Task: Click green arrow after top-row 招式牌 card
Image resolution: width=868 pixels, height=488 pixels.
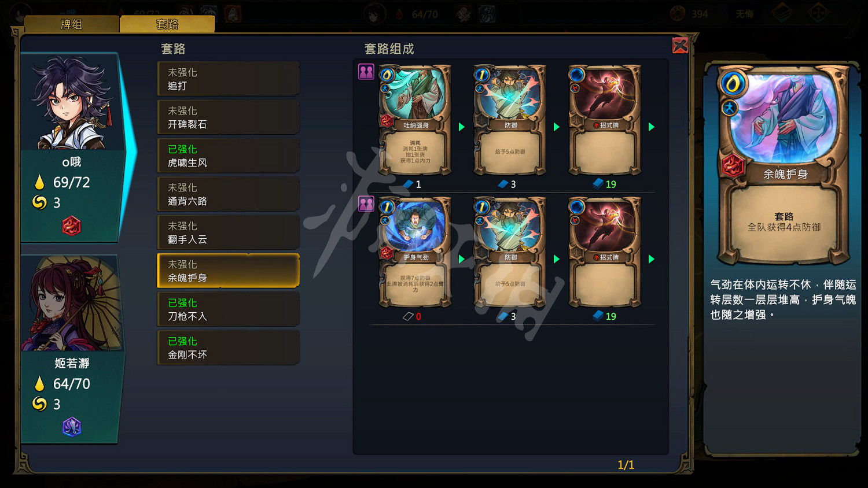Action: coord(652,127)
